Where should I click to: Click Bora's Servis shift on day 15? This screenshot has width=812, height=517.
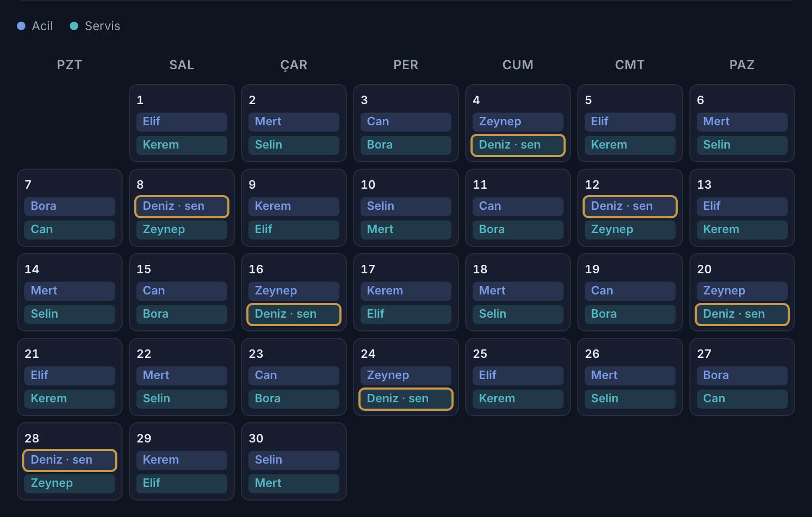tap(182, 314)
